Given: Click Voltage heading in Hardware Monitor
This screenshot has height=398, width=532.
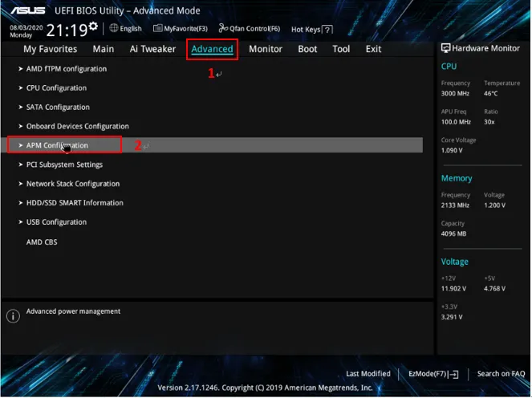Looking at the screenshot, I should (455, 262).
